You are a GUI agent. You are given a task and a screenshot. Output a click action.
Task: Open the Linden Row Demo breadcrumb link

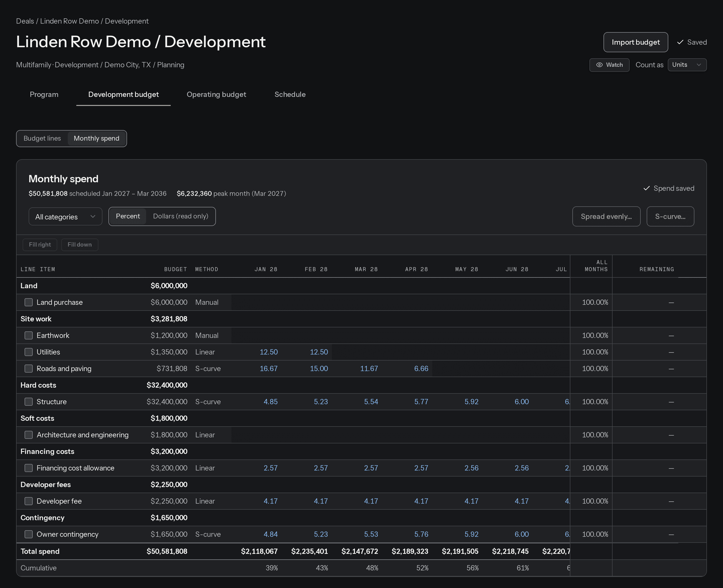pyautogui.click(x=70, y=21)
